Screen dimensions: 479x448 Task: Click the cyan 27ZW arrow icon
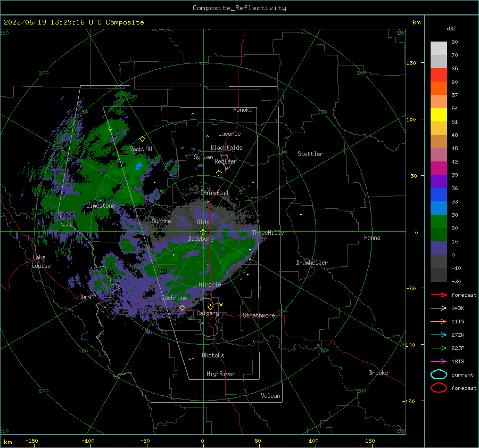pyautogui.click(x=439, y=335)
